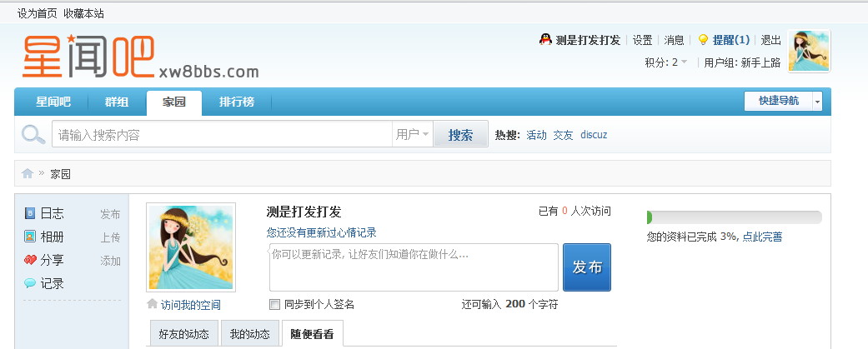Enable 同步到个人签名 checkbox
The image size is (868, 349).
274,304
